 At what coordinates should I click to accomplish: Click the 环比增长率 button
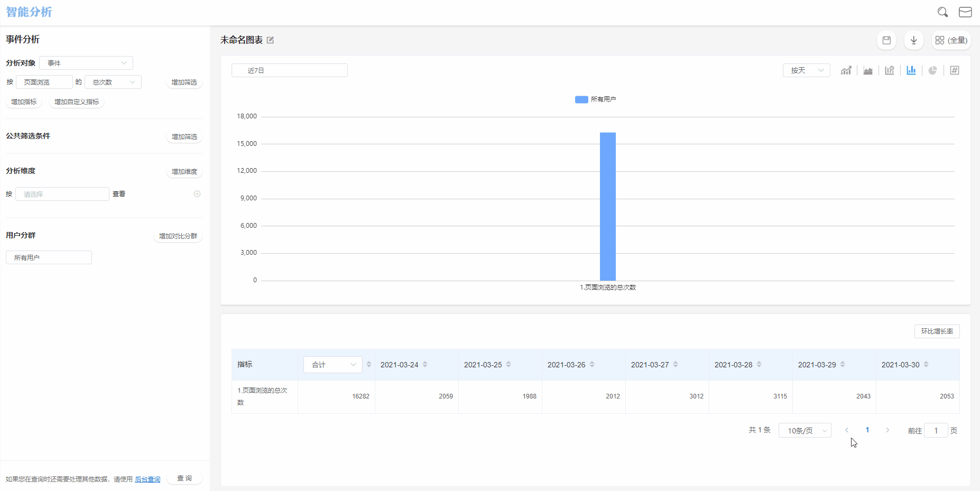(937, 331)
